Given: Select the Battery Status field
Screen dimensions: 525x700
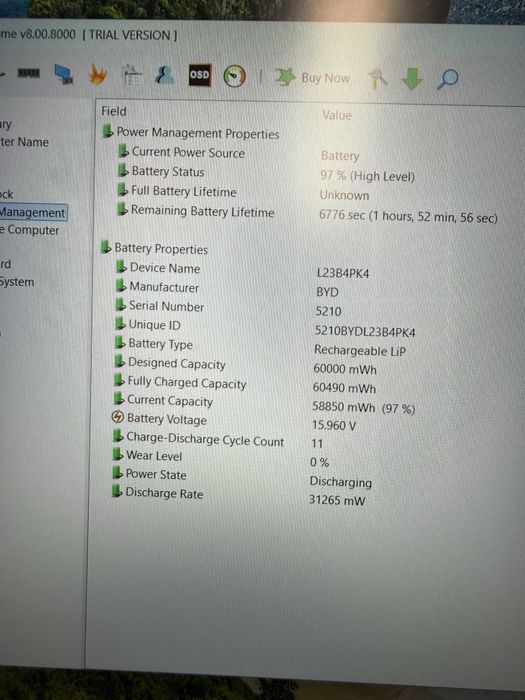Looking at the screenshot, I should pyautogui.click(x=168, y=172).
